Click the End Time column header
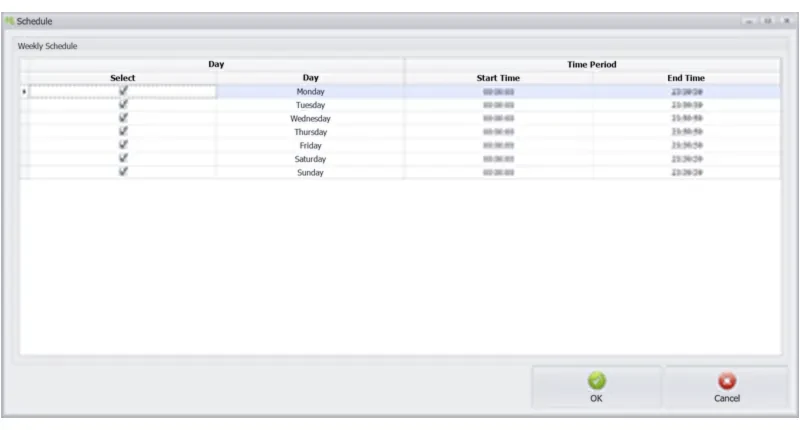The height and width of the screenshot is (430, 800). [686, 78]
